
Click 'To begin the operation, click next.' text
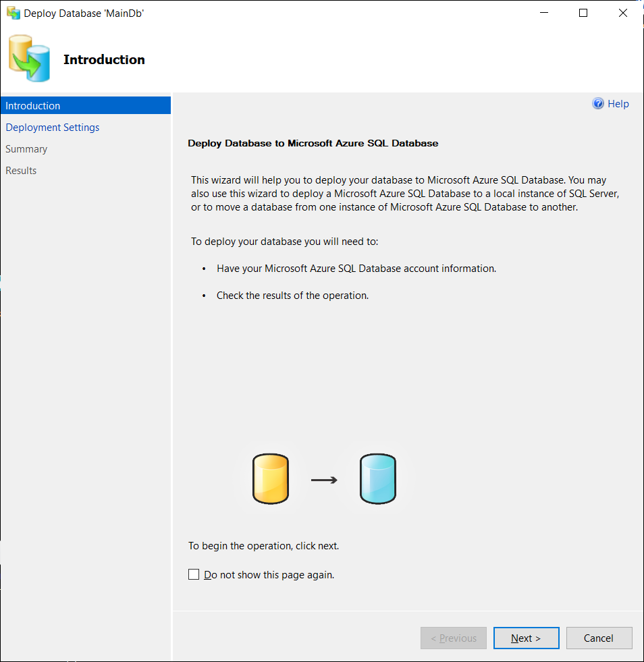tap(263, 546)
